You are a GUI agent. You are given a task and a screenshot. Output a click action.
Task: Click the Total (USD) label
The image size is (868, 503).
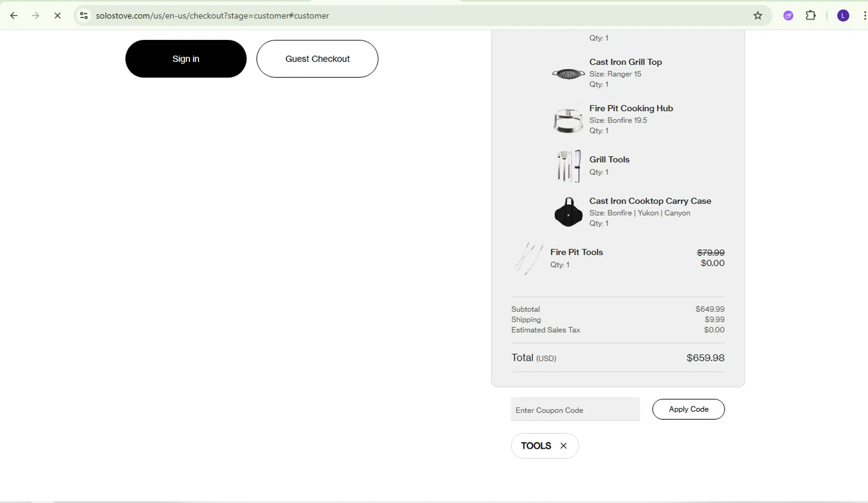click(x=534, y=358)
